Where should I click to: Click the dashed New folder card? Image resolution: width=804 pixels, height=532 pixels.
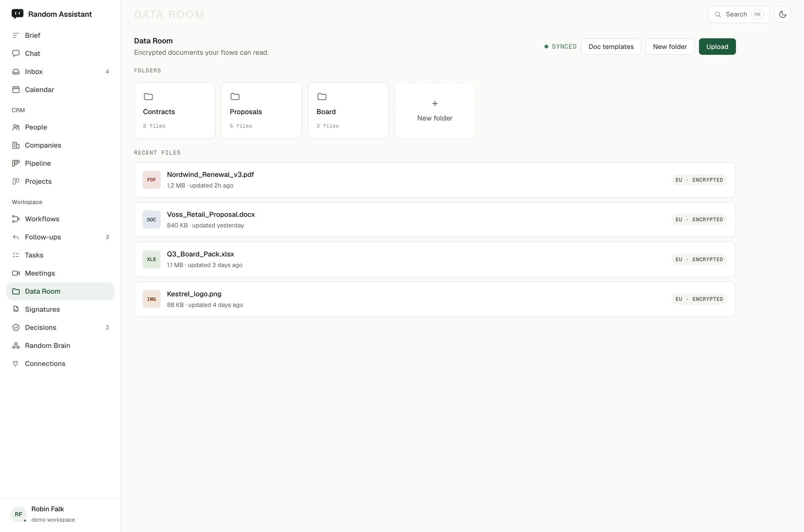coord(435,111)
